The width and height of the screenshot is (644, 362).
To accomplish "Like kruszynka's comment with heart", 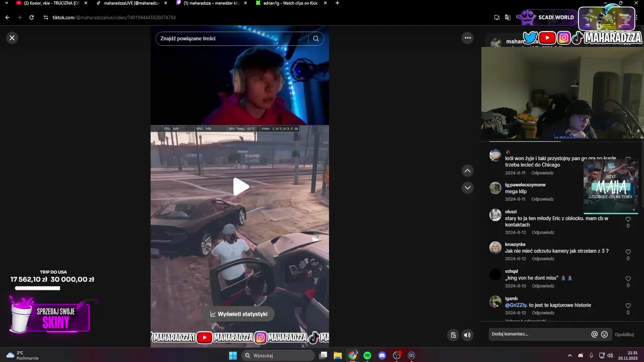I will pyautogui.click(x=628, y=252).
